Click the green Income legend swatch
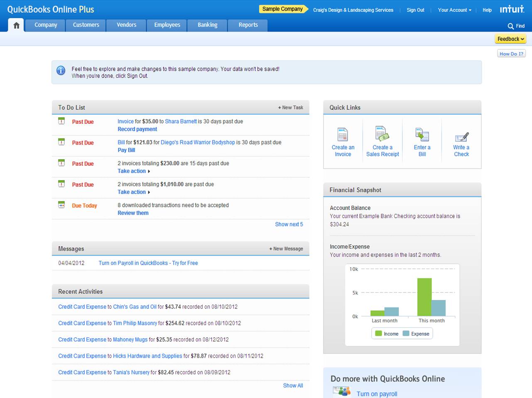 [x=378, y=333]
